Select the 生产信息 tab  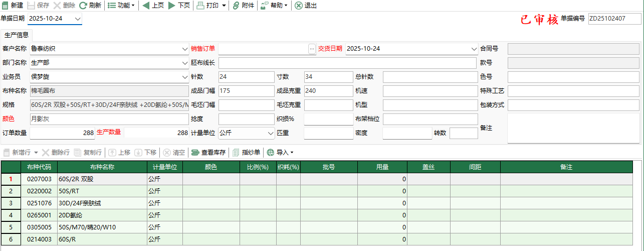(x=17, y=35)
